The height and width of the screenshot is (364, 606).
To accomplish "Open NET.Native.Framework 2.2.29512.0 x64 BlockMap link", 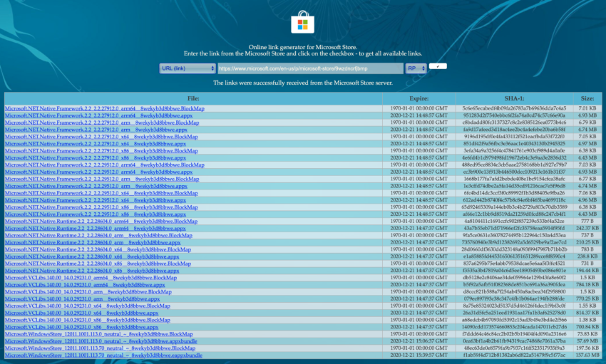I will pos(101,193).
